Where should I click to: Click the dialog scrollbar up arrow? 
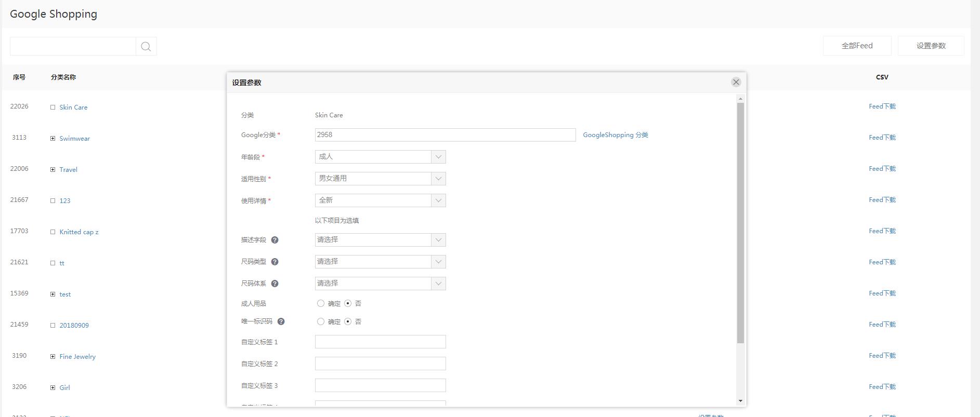pyautogui.click(x=740, y=99)
